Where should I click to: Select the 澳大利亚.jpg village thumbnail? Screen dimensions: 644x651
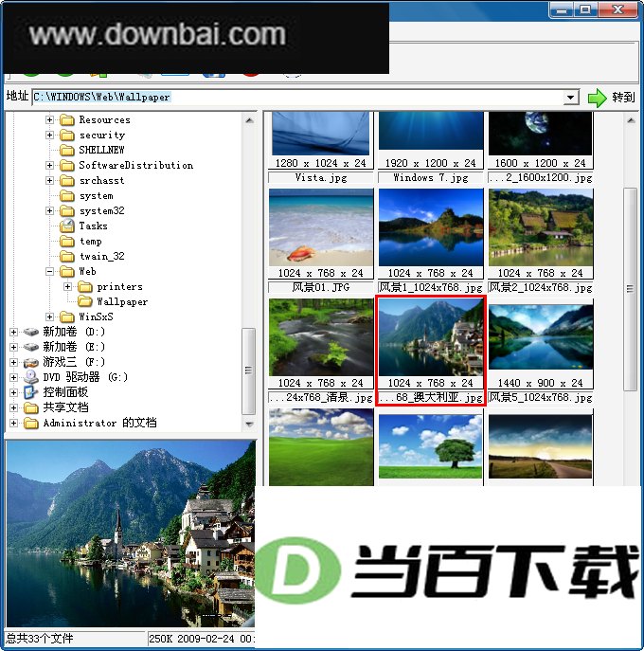point(431,337)
